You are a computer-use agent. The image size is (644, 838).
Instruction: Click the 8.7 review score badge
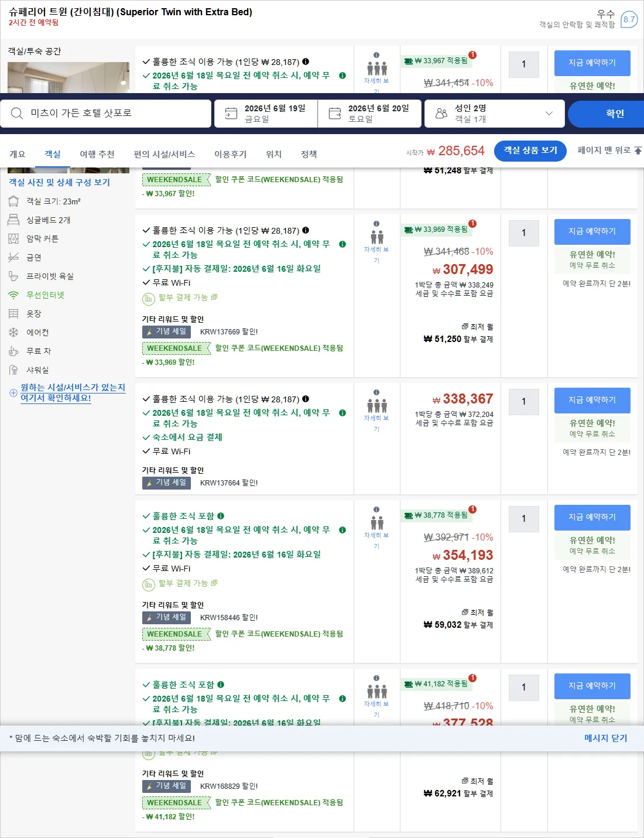[629, 19]
